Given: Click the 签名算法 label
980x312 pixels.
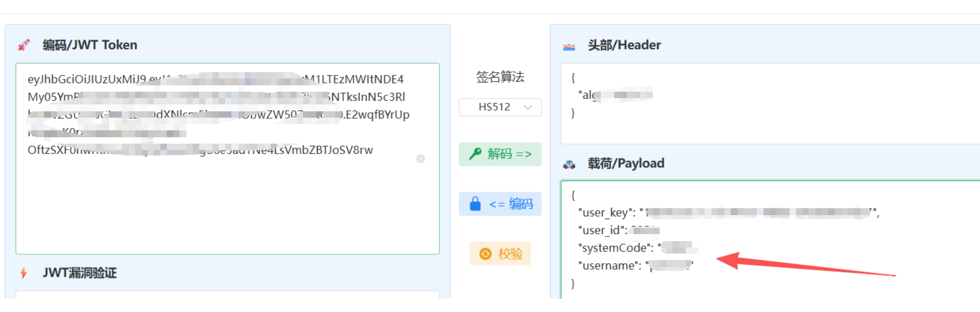Looking at the screenshot, I should click(x=500, y=77).
